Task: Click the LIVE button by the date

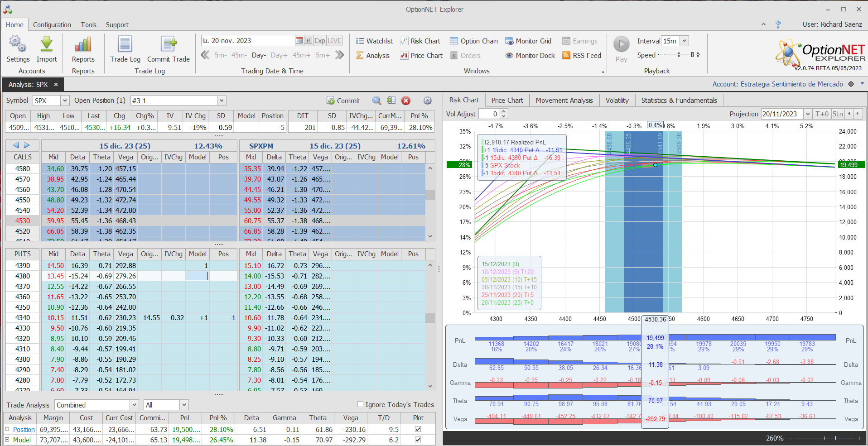Action: 334,41
